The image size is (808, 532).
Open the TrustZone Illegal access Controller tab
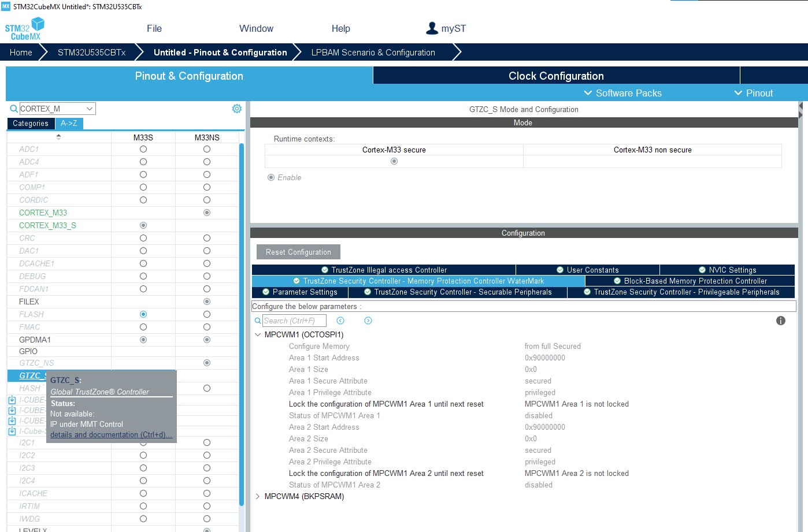click(x=384, y=270)
